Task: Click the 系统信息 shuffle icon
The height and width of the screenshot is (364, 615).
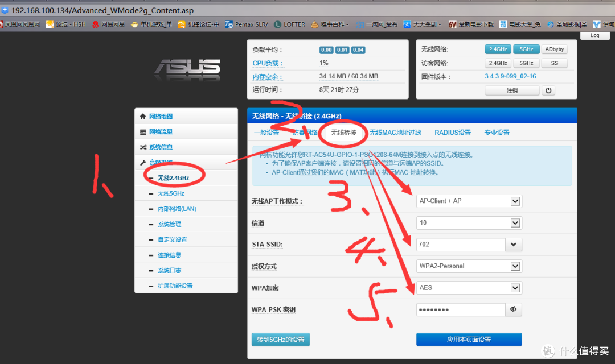Action: (x=143, y=147)
